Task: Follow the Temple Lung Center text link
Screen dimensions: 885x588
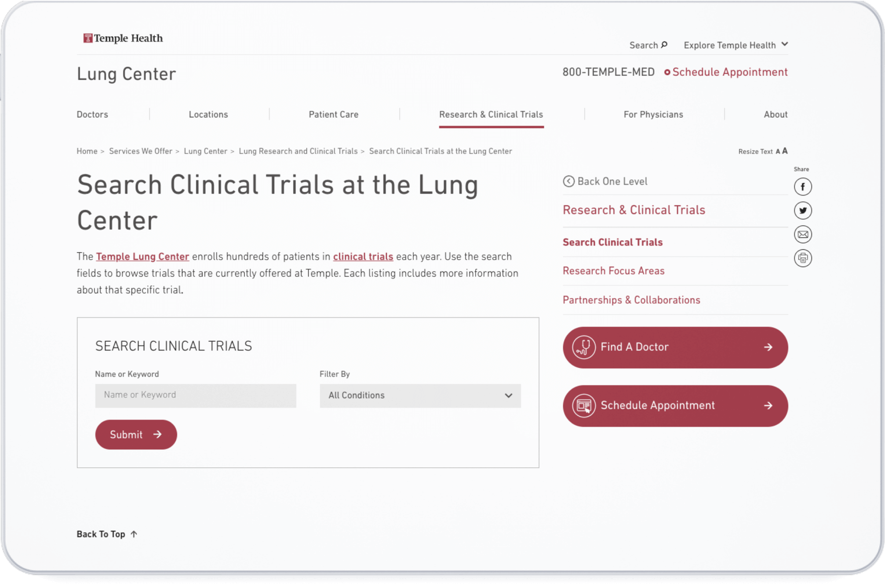Action: pyautogui.click(x=143, y=257)
